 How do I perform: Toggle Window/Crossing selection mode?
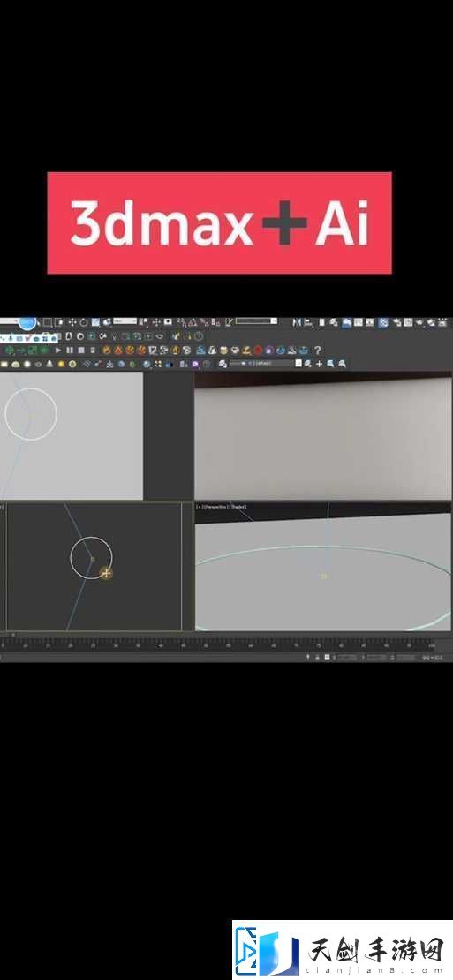(59, 322)
